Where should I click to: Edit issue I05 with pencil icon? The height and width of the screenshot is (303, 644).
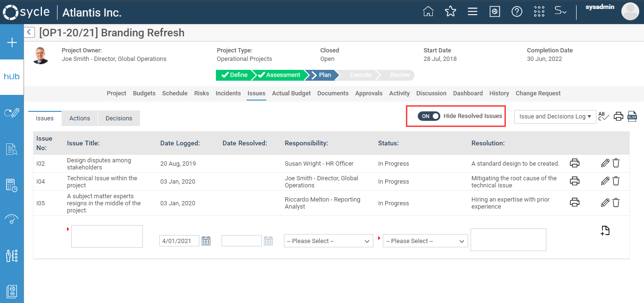(x=605, y=202)
